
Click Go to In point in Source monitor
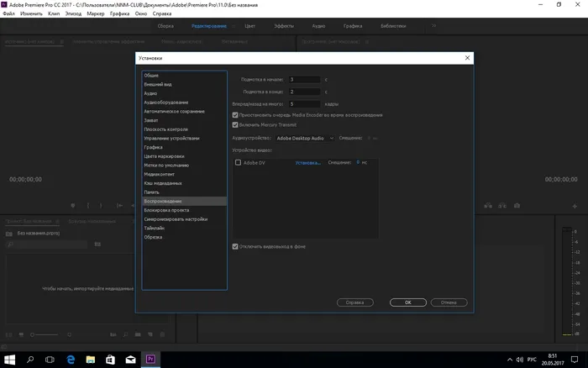119,206
